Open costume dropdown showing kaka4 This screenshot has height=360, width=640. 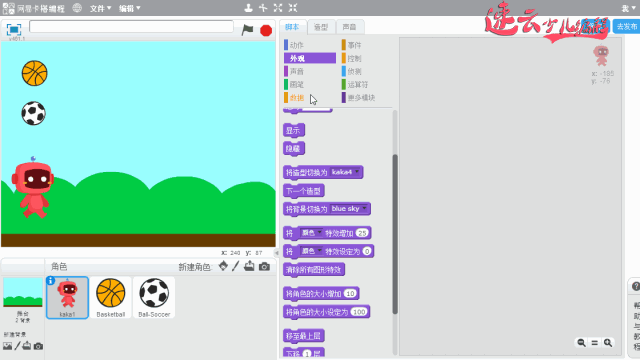click(x=346, y=172)
